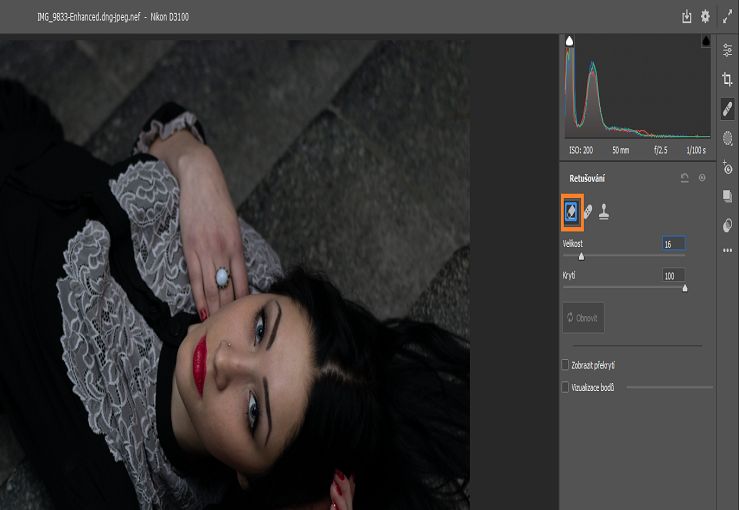The image size is (739, 510).
Task: Click the Nikon D3100 camera label
Action: click(x=170, y=17)
